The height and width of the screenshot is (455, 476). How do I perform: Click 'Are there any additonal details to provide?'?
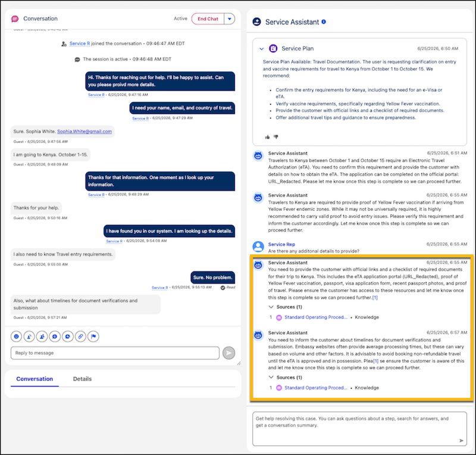tap(314, 251)
